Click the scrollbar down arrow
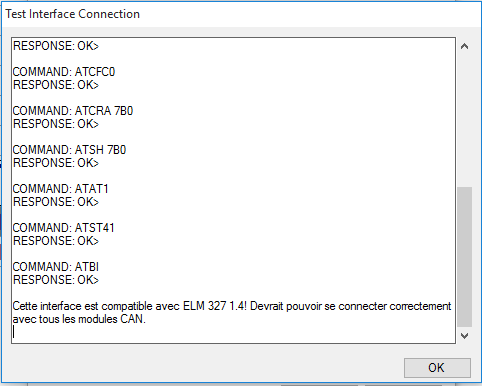The image size is (482, 386). pos(464,335)
